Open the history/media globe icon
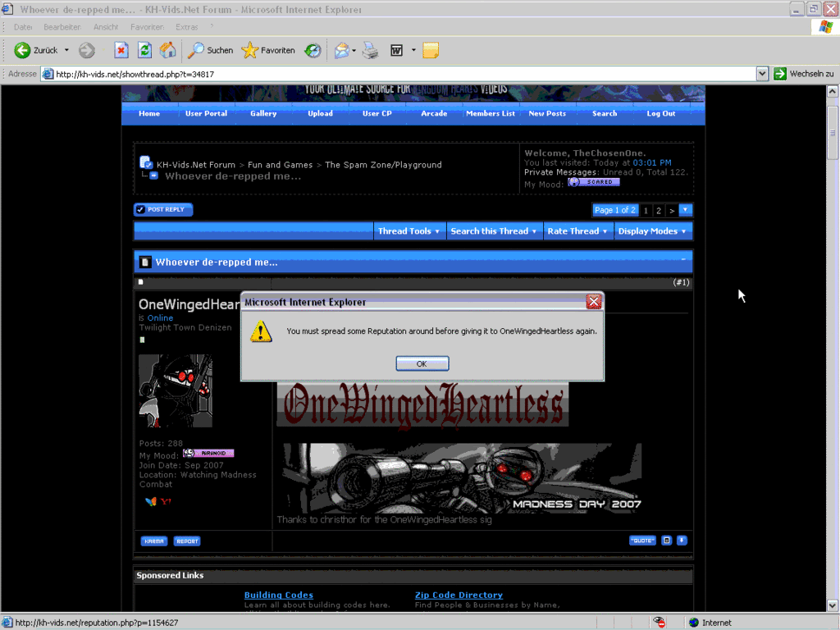The height and width of the screenshot is (630, 840). tap(313, 50)
